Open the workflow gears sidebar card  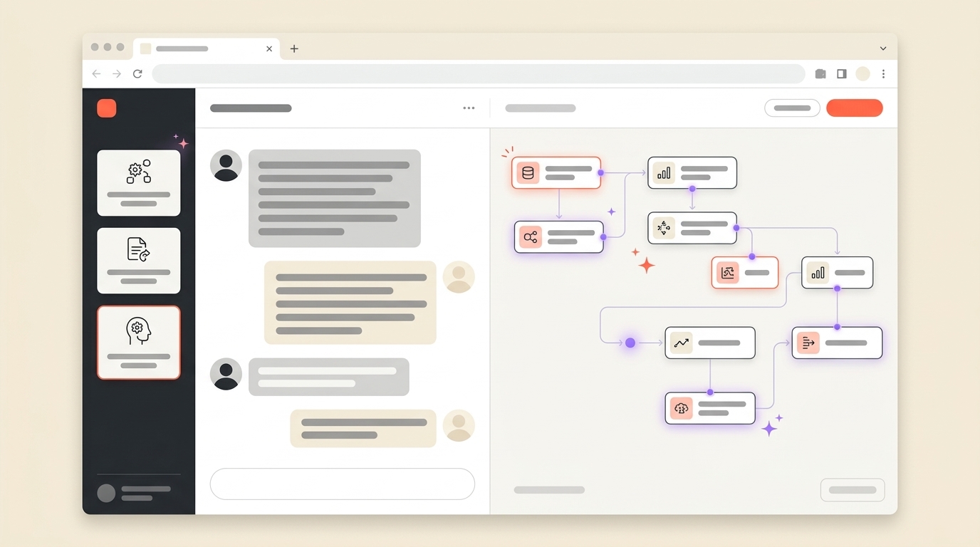[x=139, y=183]
